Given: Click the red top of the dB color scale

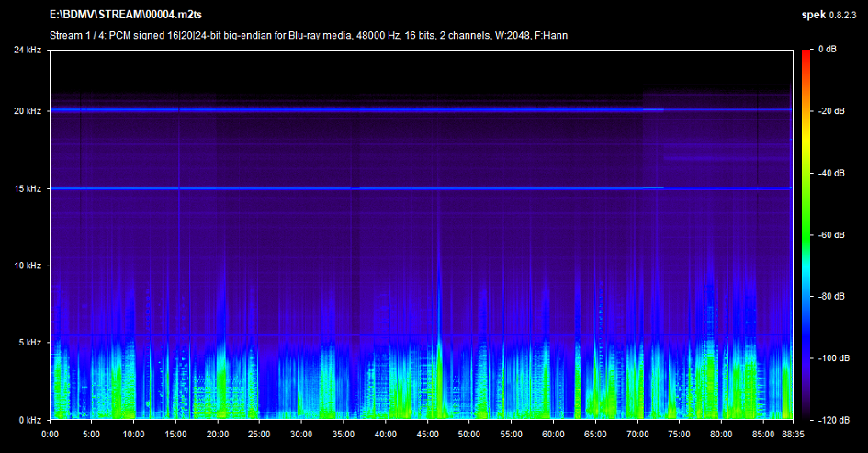Looking at the screenshot, I should coord(806,55).
